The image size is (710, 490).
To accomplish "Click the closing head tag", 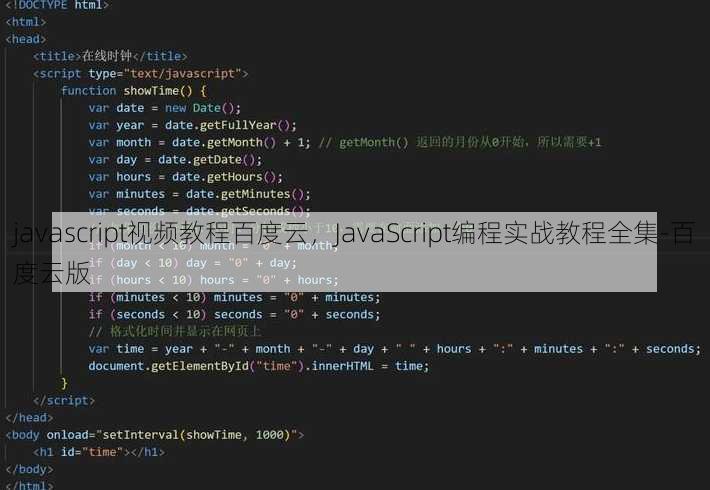I will (29, 418).
